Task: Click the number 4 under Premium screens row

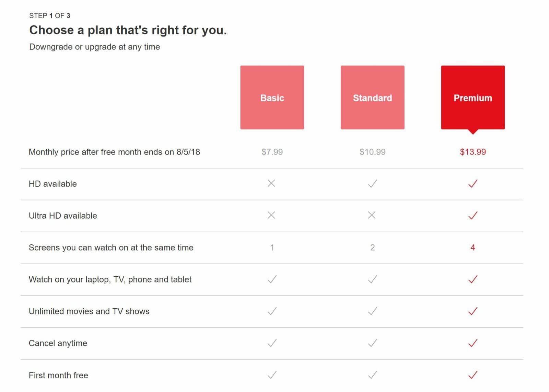Action: click(473, 247)
